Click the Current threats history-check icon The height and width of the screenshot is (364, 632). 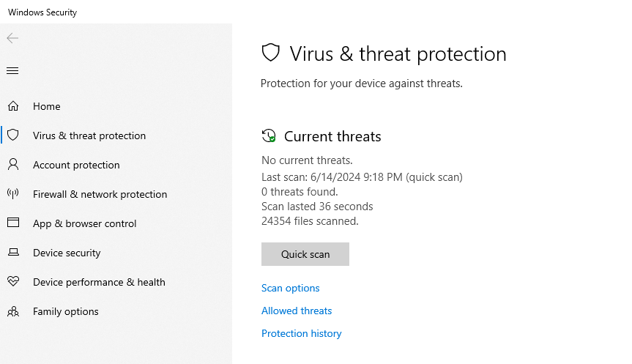click(269, 136)
